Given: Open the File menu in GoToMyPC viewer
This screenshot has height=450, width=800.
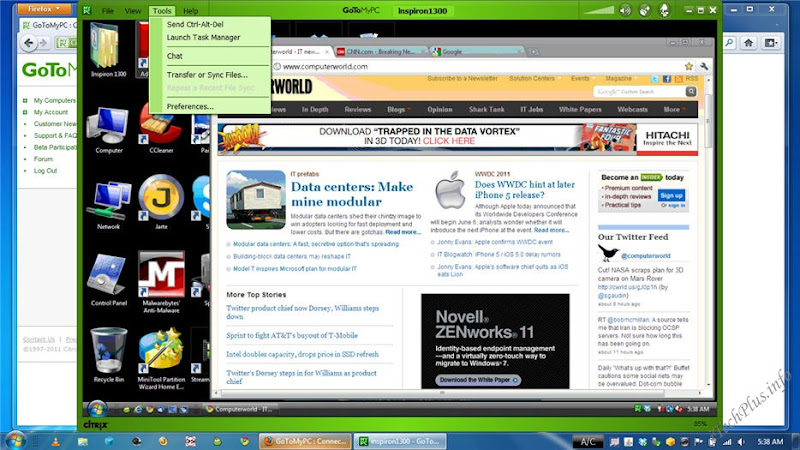Looking at the screenshot, I should [108, 11].
